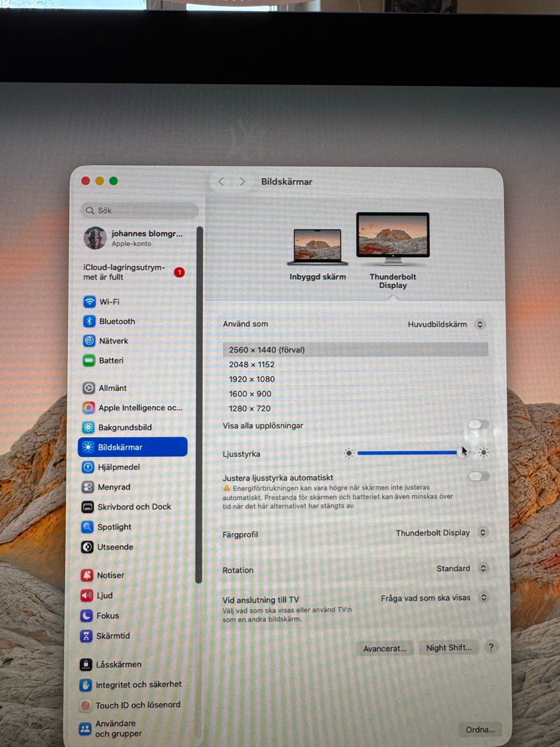Open Bakgrundsbild wallpaper settings icon
Screen dimensions: 560x747
point(88,427)
